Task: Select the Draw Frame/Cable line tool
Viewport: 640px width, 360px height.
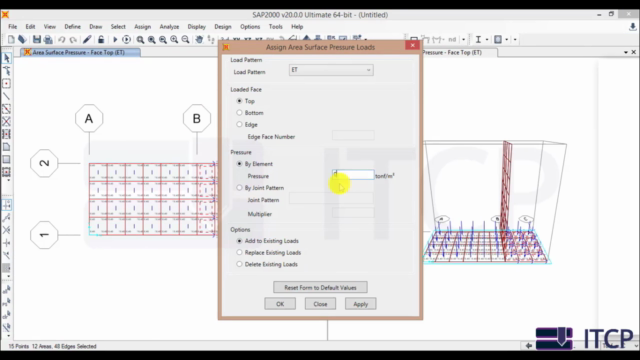Action: click(x=7, y=96)
